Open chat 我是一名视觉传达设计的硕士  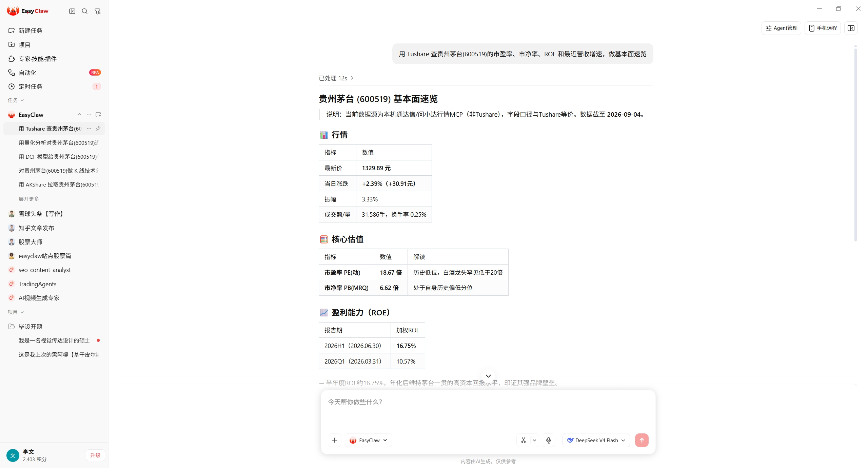pyautogui.click(x=54, y=340)
